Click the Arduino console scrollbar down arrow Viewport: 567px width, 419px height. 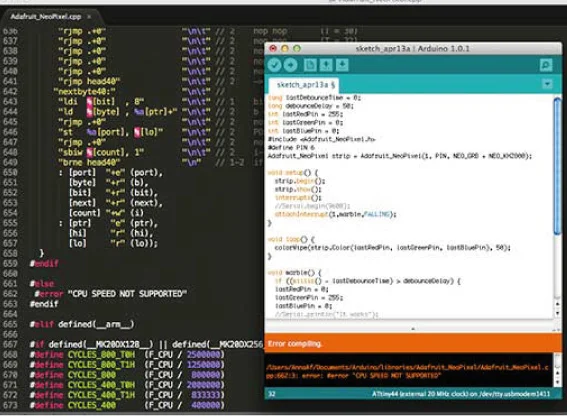(x=558, y=381)
